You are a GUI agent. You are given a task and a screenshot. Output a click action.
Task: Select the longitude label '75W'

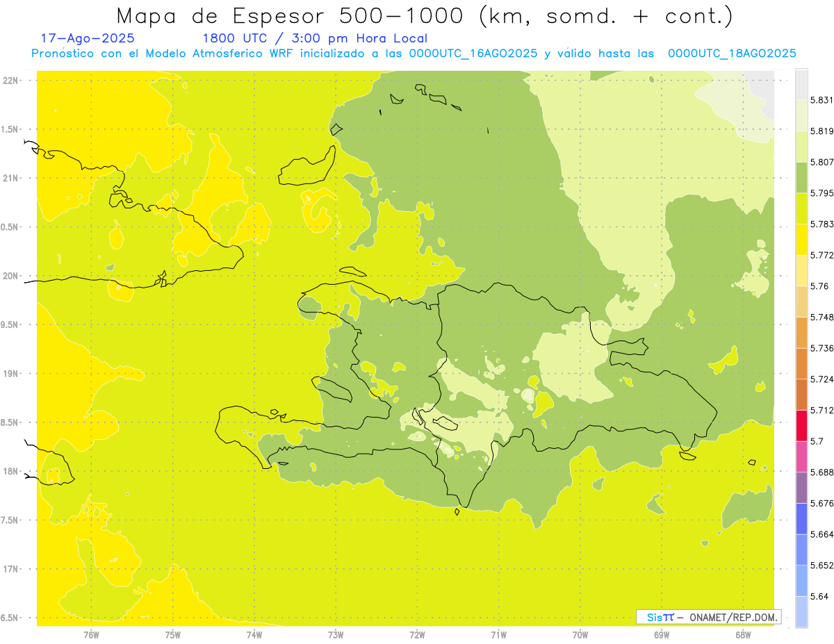pos(173,635)
